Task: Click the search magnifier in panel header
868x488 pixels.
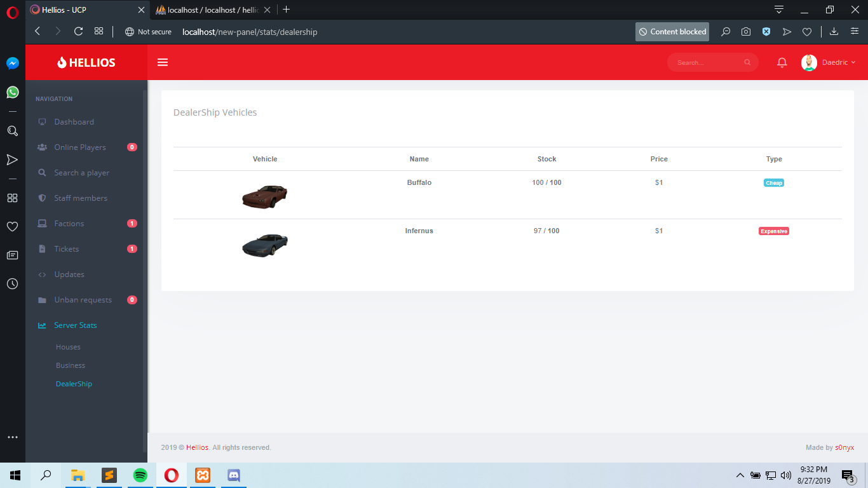Action: [x=747, y=62]
